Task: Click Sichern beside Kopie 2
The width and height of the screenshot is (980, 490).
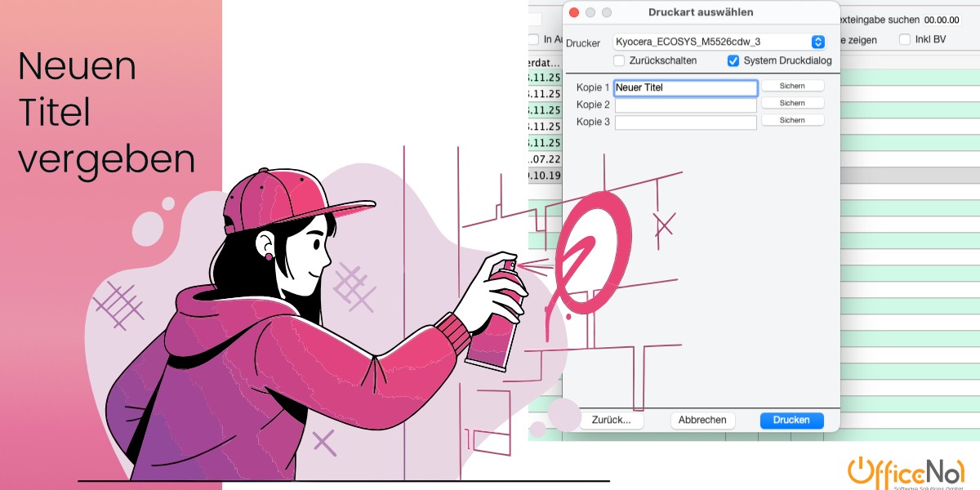Action: click(x=792, y=103)
